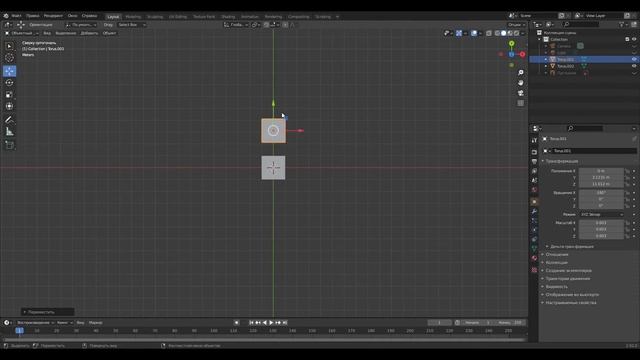Click the auto-keying record button
The width and height of the screenshot is (640, 360).
236,323
